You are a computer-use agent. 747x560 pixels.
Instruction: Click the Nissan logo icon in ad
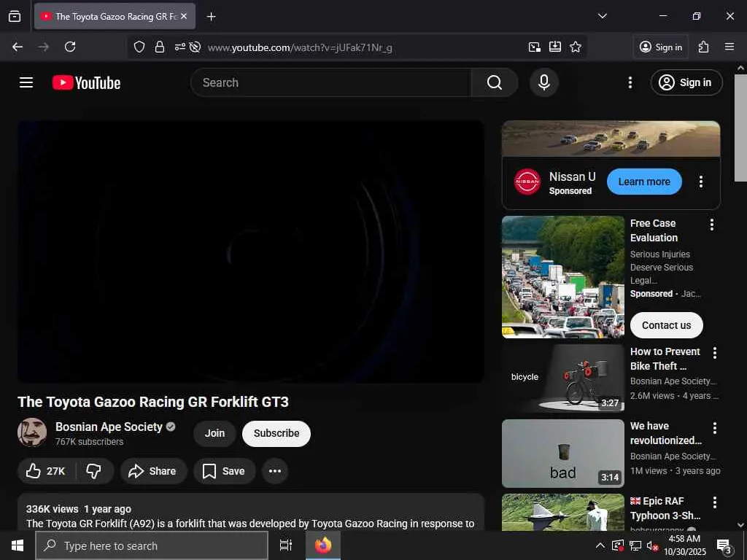point(527,182)
